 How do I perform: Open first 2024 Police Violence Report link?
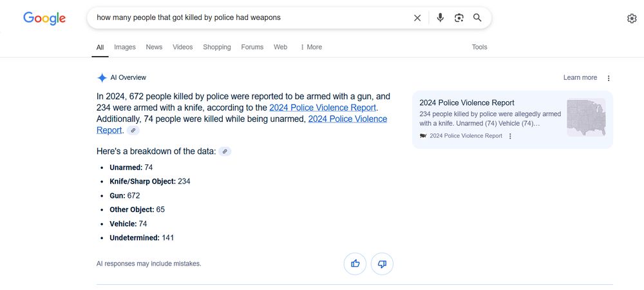pyautogui.click(x=323, y=108)
